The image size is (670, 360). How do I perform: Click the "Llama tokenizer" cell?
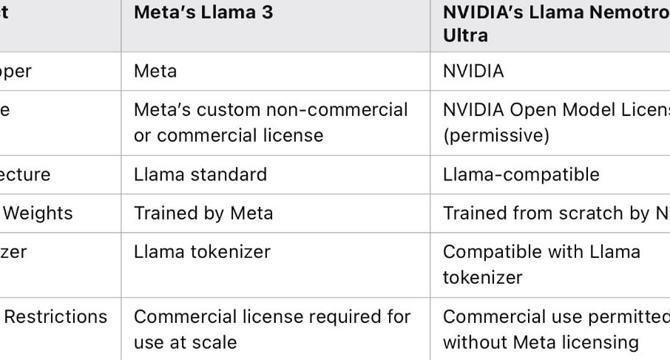tap(276, 265)
